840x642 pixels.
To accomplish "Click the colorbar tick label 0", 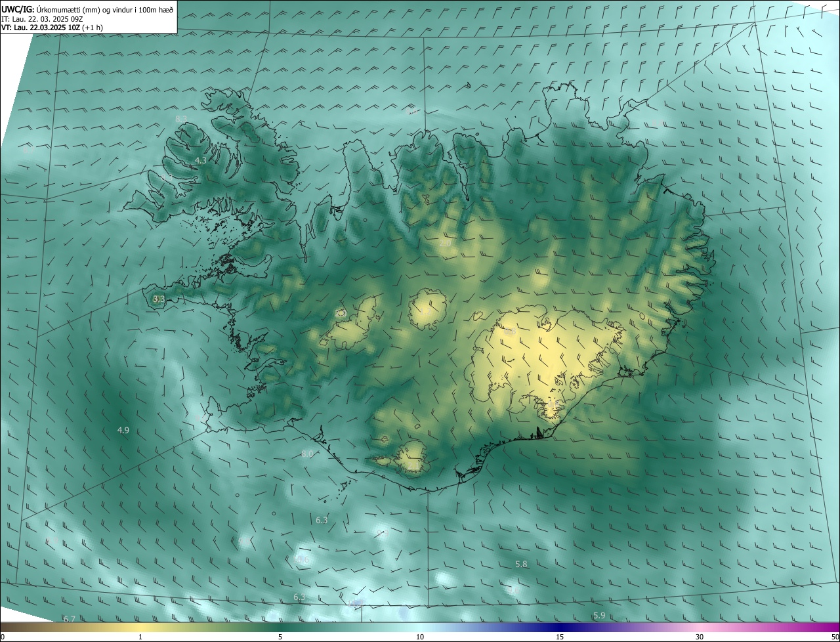I will pyautogui.click(x=3, y=637).
